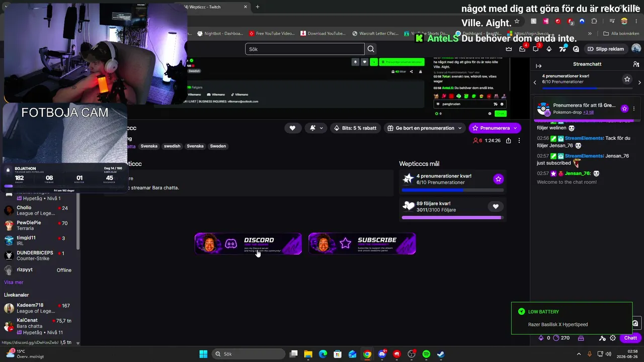Share the stream via share icon
The image size is (644, 362).
coord(509,141)
